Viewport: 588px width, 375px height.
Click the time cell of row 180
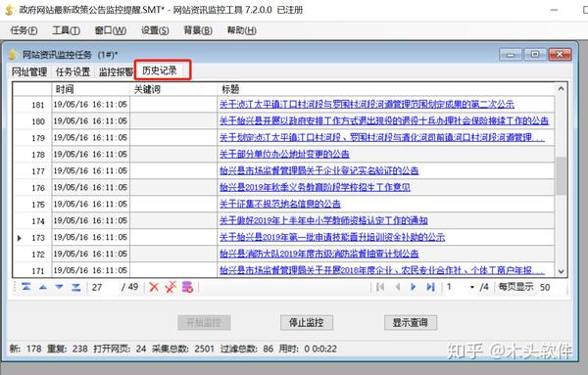point(90,121)
